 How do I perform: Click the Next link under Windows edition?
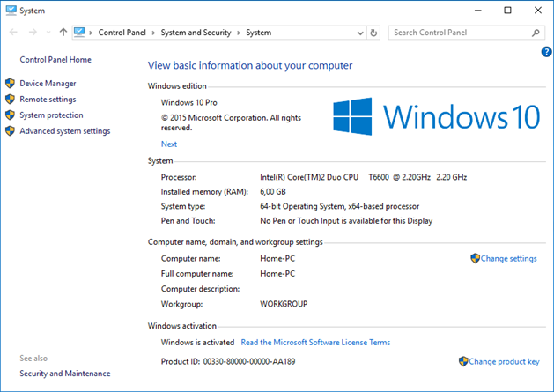(169, 144)
